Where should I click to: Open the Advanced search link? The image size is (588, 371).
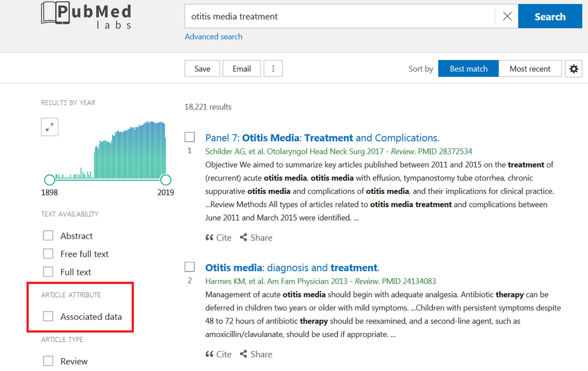213,37
